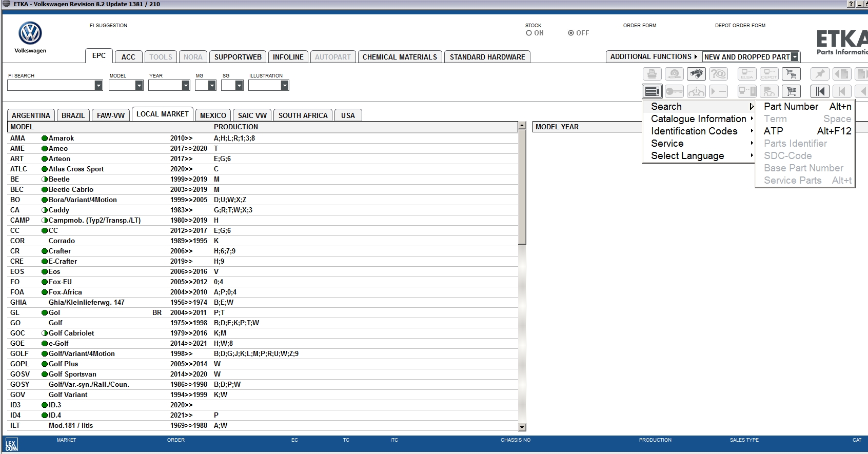Expand the Additional Functions menu
868x454 pixels.
[x=654, y=56]
